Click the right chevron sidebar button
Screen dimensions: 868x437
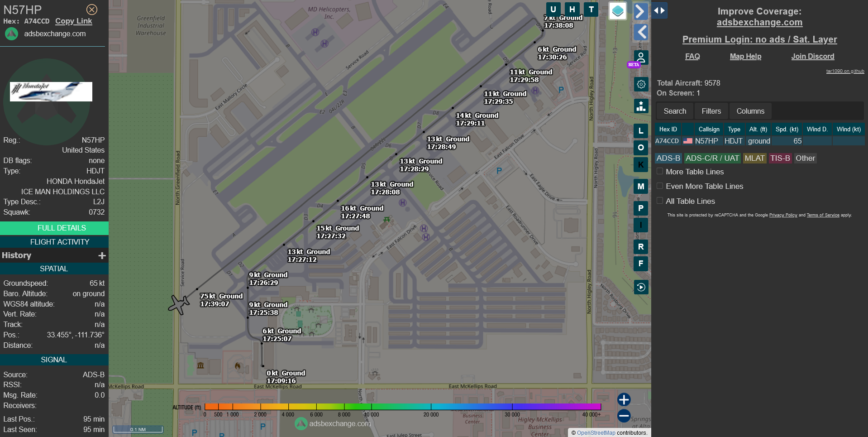pyautogui.click(x=640, y=11)
